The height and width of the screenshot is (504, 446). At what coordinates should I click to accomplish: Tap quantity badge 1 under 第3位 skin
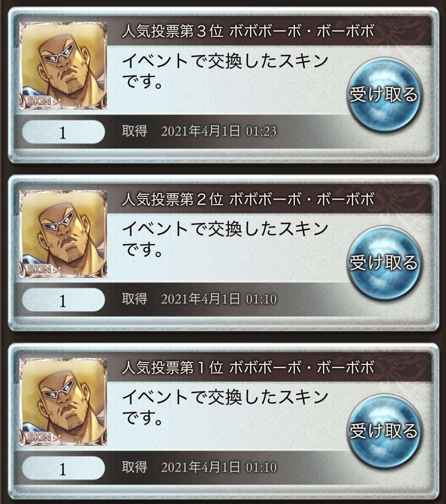[63, 133]
